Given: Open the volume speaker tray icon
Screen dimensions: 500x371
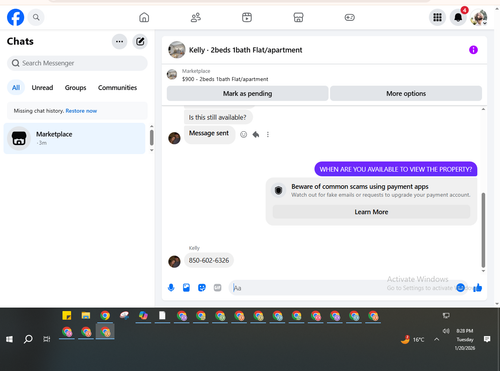Looking at the screenshot, I should [x=446, y=331].
